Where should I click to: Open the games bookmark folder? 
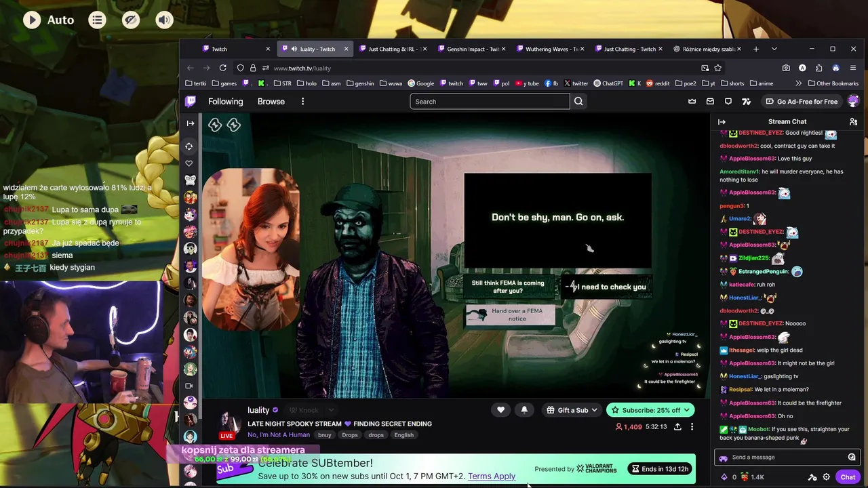coord(224,83)
